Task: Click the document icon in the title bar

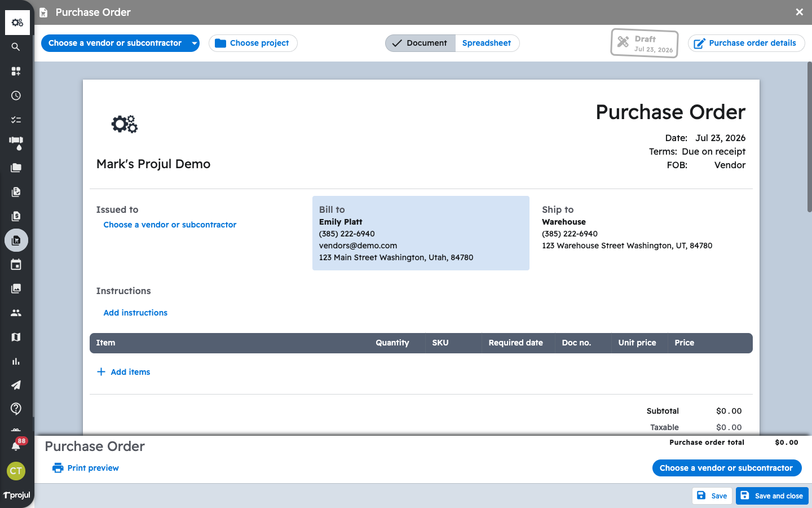Action: 43,12
